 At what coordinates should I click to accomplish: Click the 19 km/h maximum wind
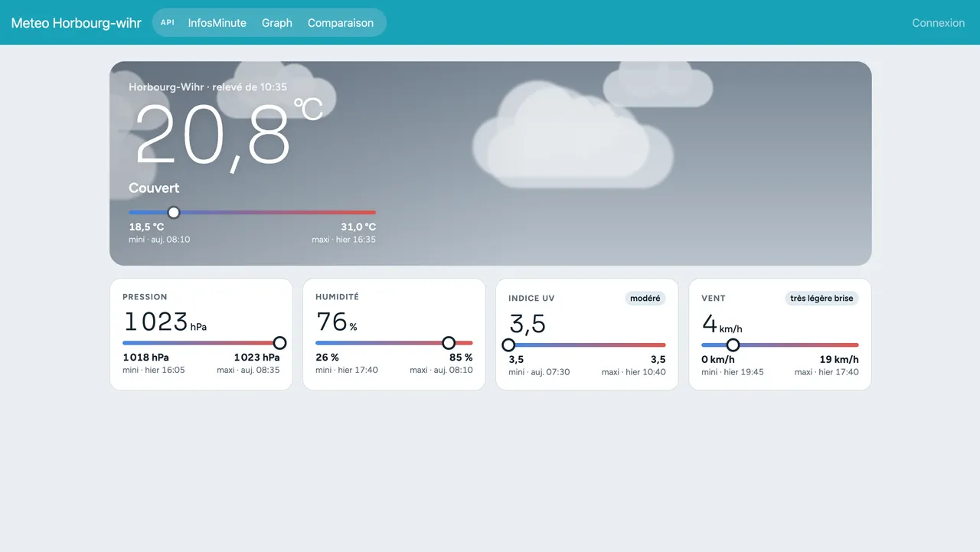coord(839,360)
